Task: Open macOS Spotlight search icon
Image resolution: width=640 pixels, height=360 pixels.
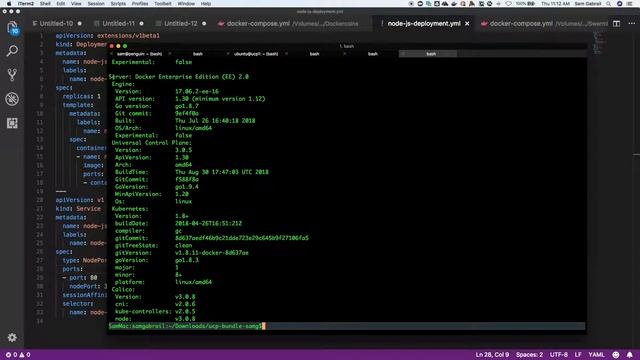Action: tap(609, 4)
